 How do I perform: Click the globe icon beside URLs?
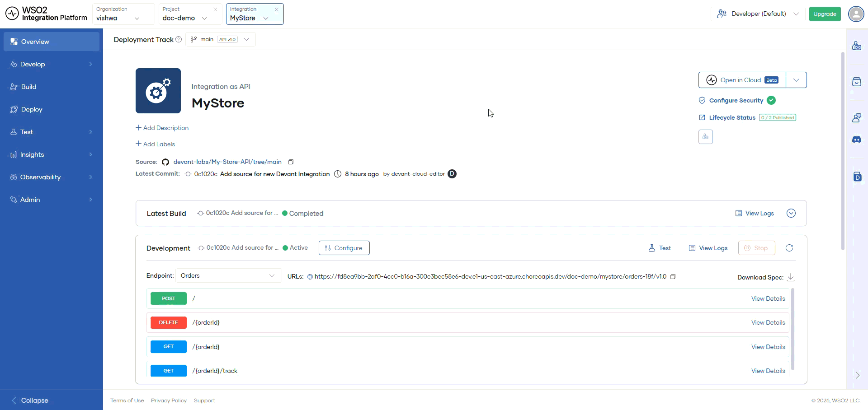point(310,277)
